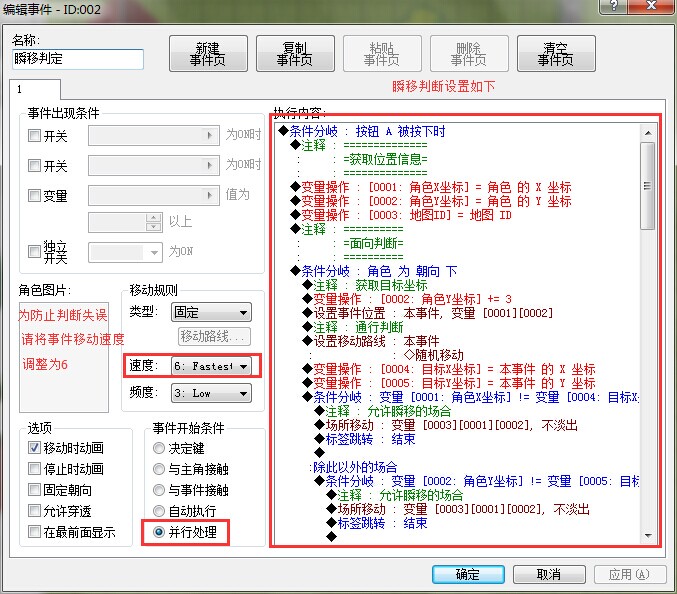Click the 角色图片 graphic preview box

pyautogui.click(x=64, y=357)
